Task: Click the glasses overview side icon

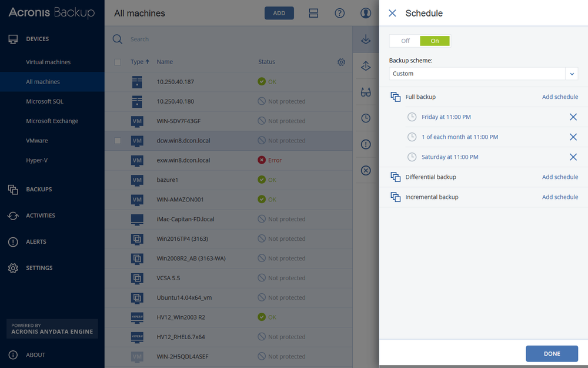Action: (366, 92)
